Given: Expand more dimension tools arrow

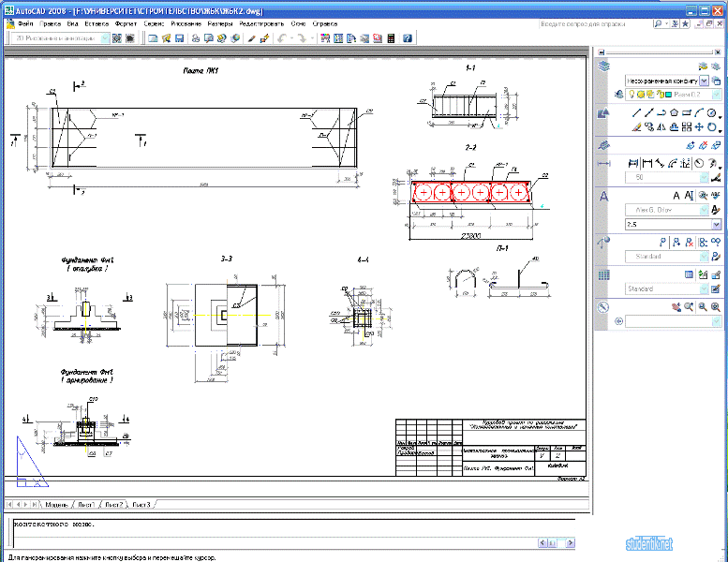Looking at the screenshot, I should [721, 168].
